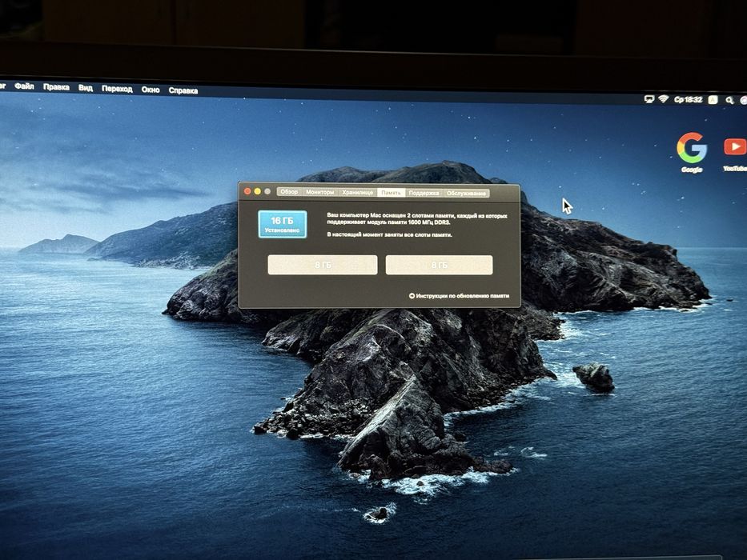The width and height of the screenshot is (747, 560).
Task: Open the Справка menu
Action: click(x=183, y=90)
